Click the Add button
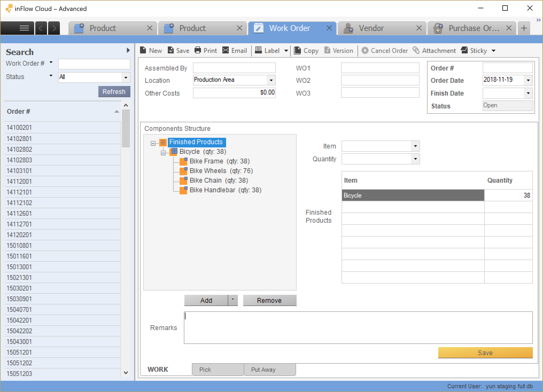Image resolution: width=543 pixels, height=392 pixels. [206, 300]
